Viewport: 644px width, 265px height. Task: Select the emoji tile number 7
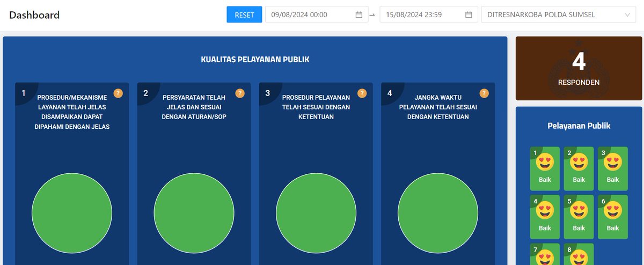pos(545,254)
